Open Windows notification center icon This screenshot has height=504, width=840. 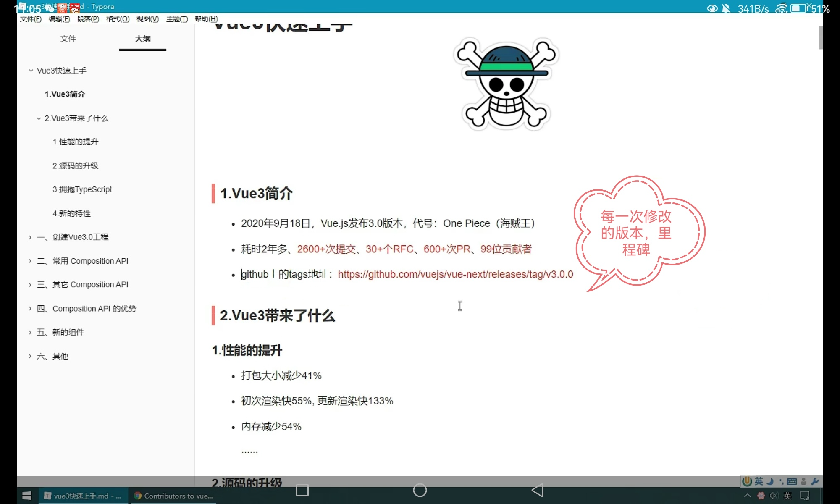point(805,496)
